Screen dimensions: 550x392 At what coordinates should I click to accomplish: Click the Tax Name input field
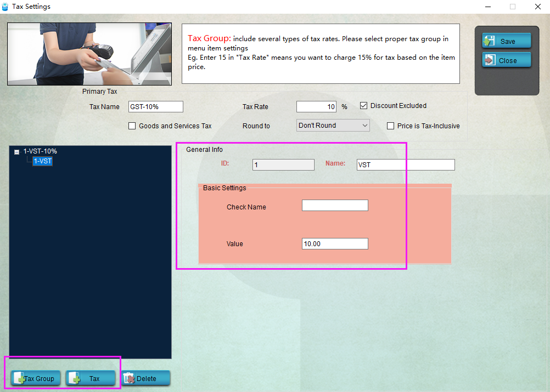point(156,106)
